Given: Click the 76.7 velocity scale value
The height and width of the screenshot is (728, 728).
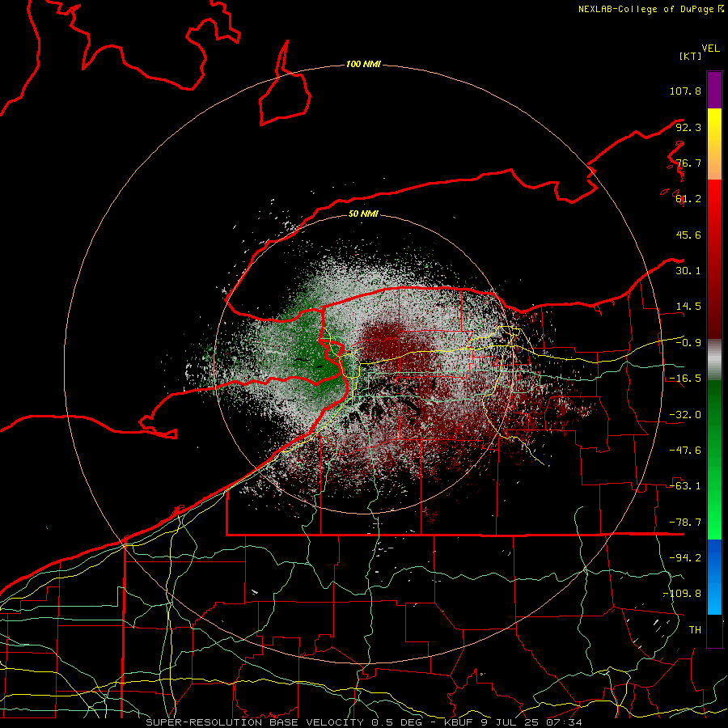Looking at the screenshot, I should (688, 163).
